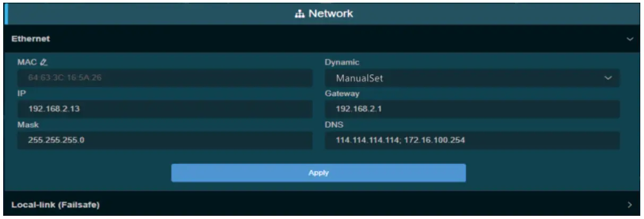Collapse the Ethernet section chevron
This screenshot has height=219, width=644.
pos(630,39)
